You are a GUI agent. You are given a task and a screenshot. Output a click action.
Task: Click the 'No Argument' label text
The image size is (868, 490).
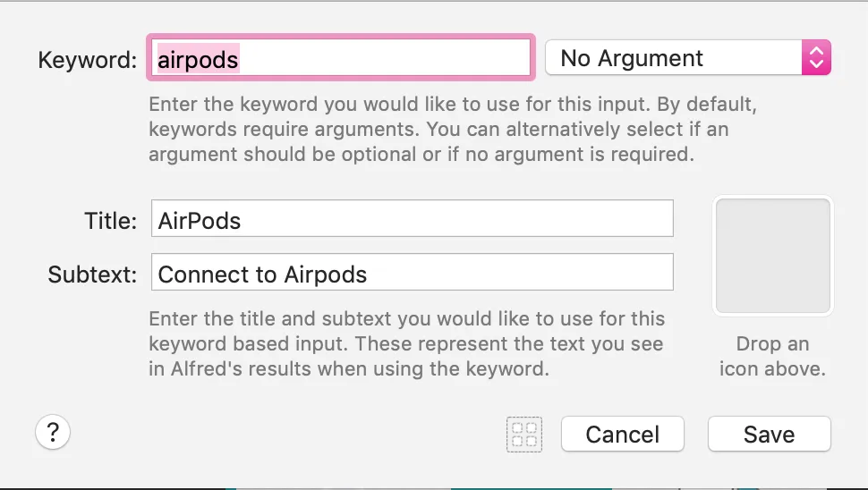tap(632, 59)
